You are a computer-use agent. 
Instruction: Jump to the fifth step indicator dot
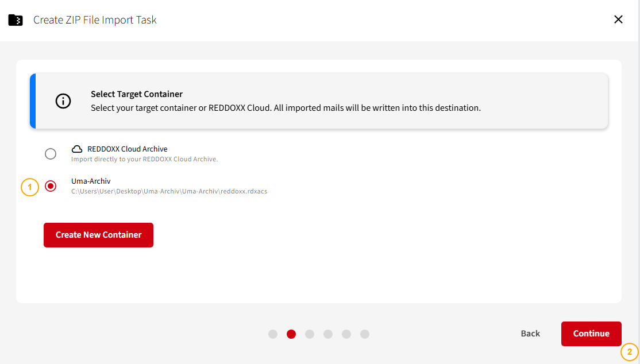346,334
